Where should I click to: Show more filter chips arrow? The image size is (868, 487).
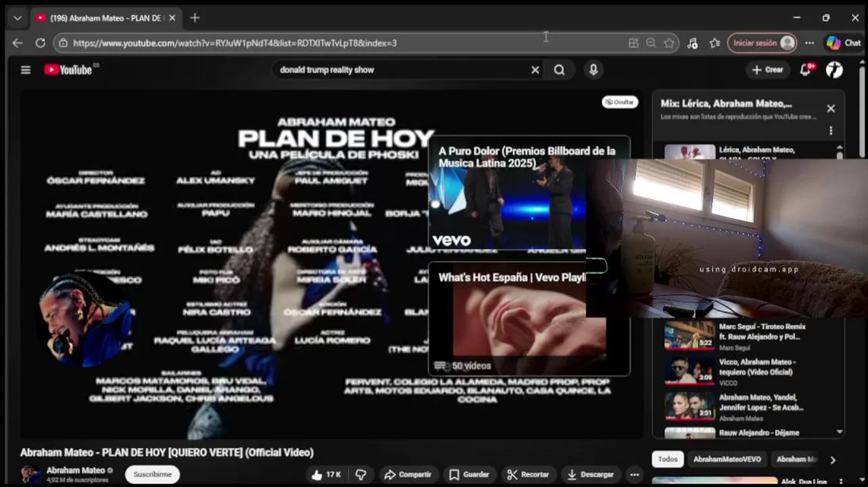point(833,460)
